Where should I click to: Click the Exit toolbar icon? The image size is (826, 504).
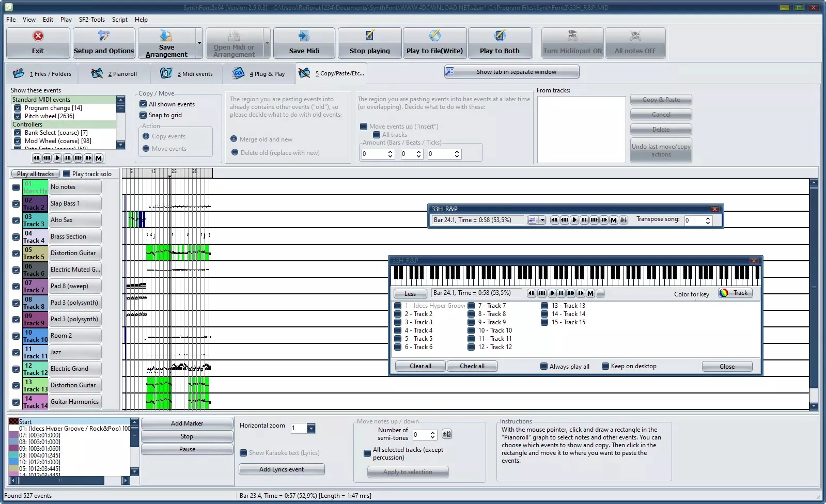38,36
